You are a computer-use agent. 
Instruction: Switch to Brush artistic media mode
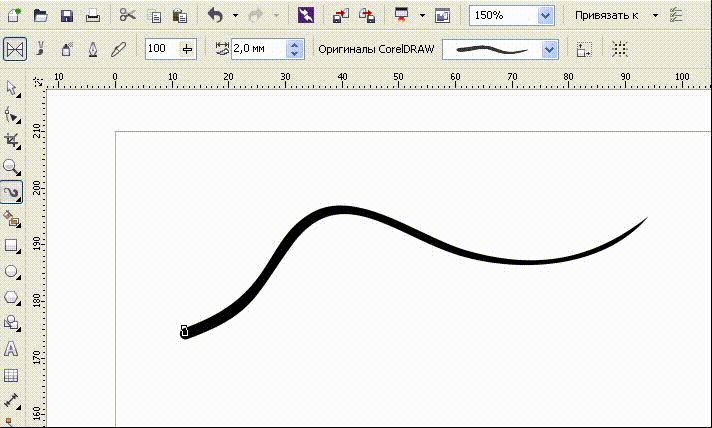point(40,49)
